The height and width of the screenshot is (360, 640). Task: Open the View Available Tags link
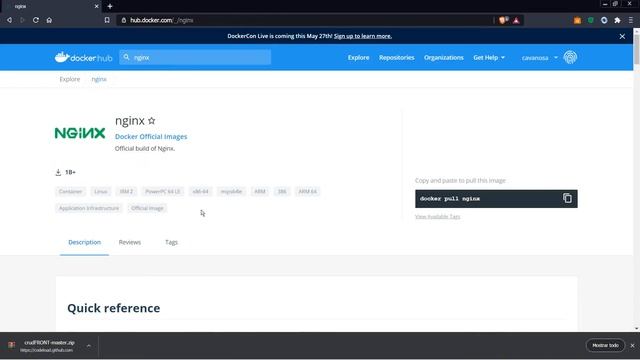[x=438, y=217]
